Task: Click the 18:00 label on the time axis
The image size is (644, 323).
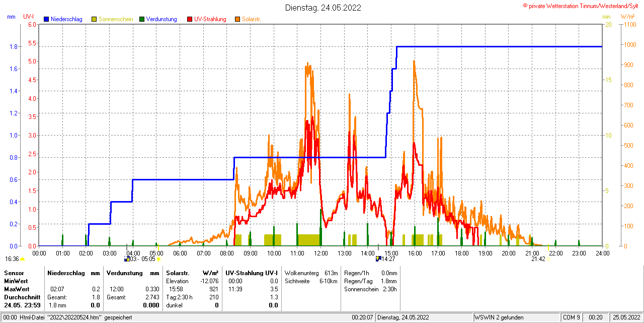Action: point(461,253)
